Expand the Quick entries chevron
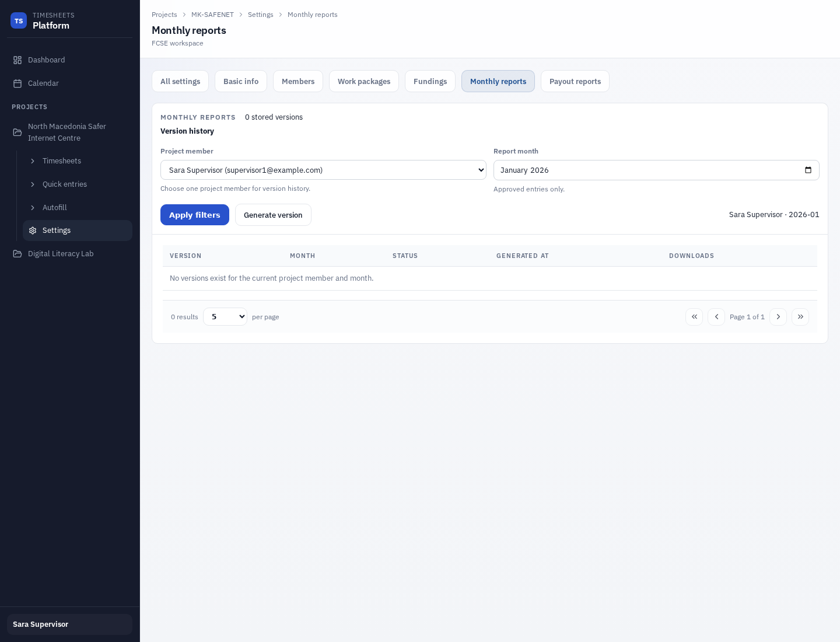840x642 pixels. pos(33,184)
